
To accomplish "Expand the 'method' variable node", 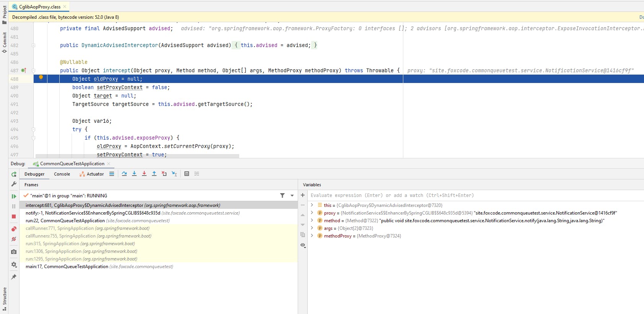I will (312, 220).
